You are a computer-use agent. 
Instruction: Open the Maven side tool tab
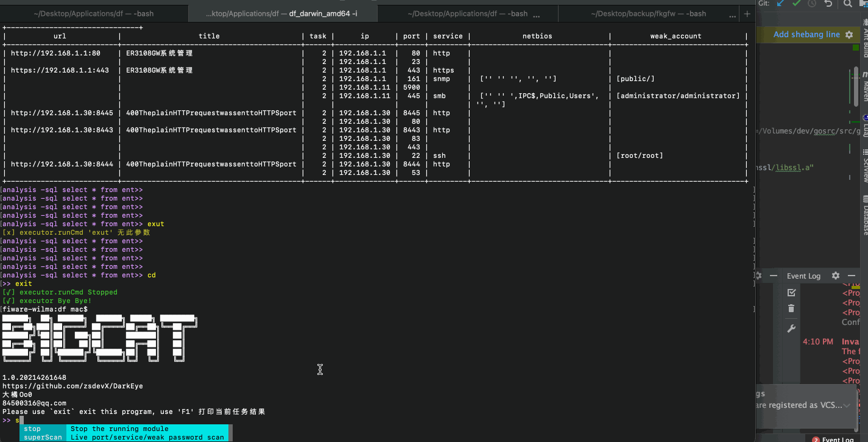coord(864,87)
